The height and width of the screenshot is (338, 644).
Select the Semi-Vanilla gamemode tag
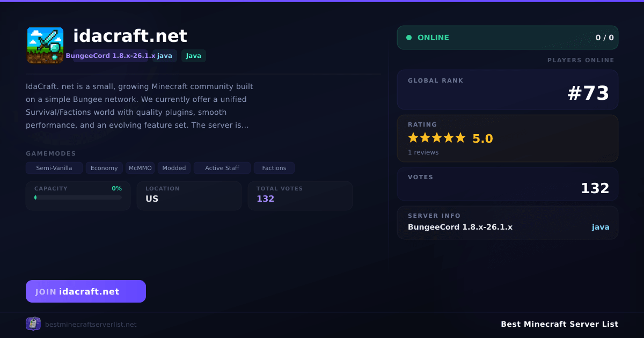pos(54,168)
